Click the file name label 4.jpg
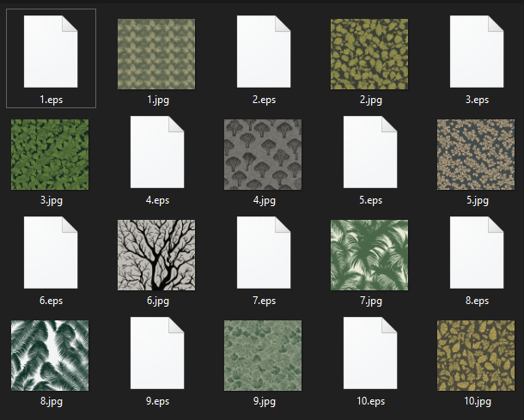 (264, 200)
